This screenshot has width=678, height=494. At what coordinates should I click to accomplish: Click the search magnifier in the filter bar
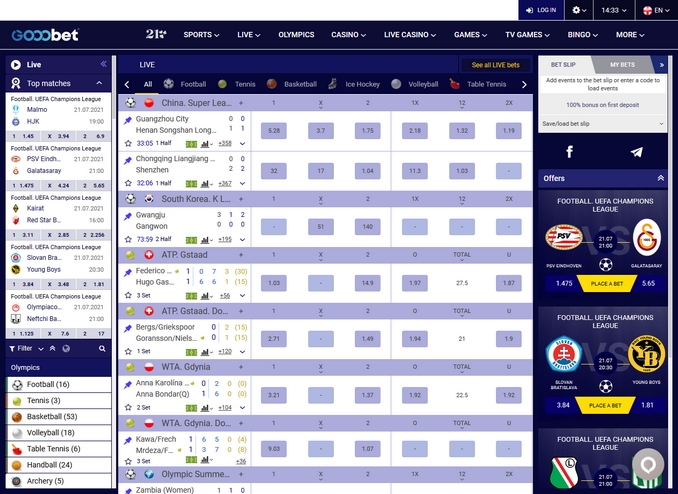pos(102,348)
